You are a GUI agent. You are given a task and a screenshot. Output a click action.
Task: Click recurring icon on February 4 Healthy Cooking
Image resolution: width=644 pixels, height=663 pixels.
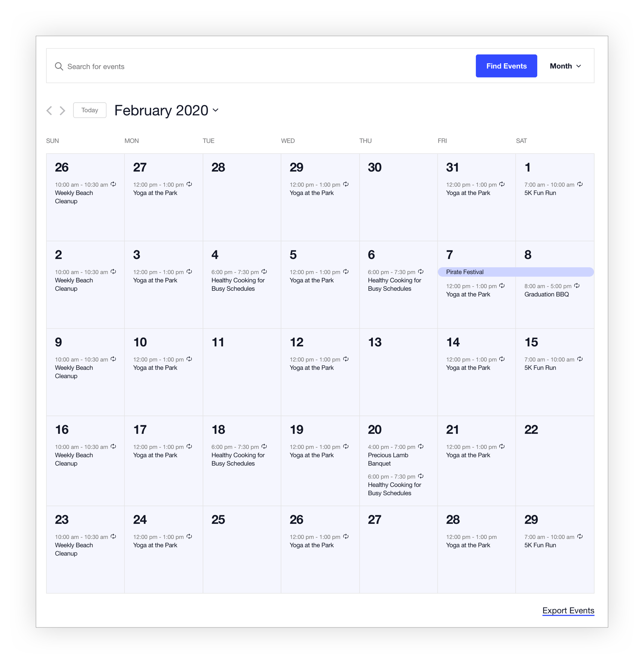pos(264,271)
